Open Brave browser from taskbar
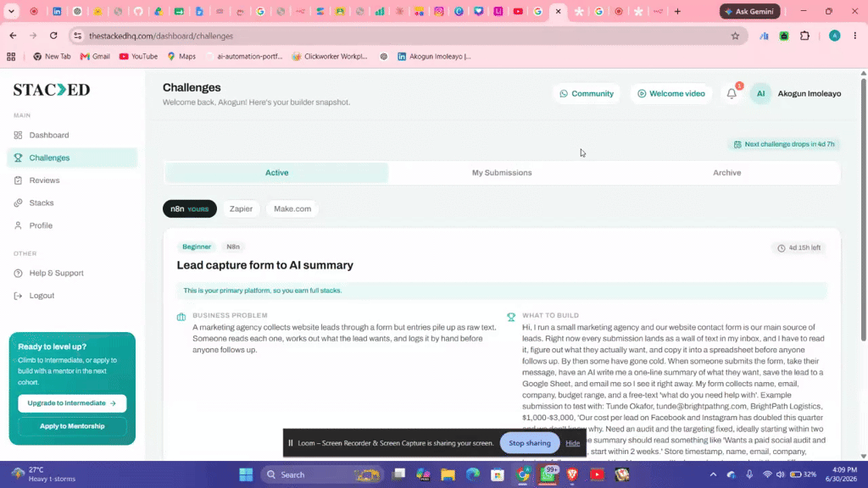Screen dimensions: 868x488 572,474
